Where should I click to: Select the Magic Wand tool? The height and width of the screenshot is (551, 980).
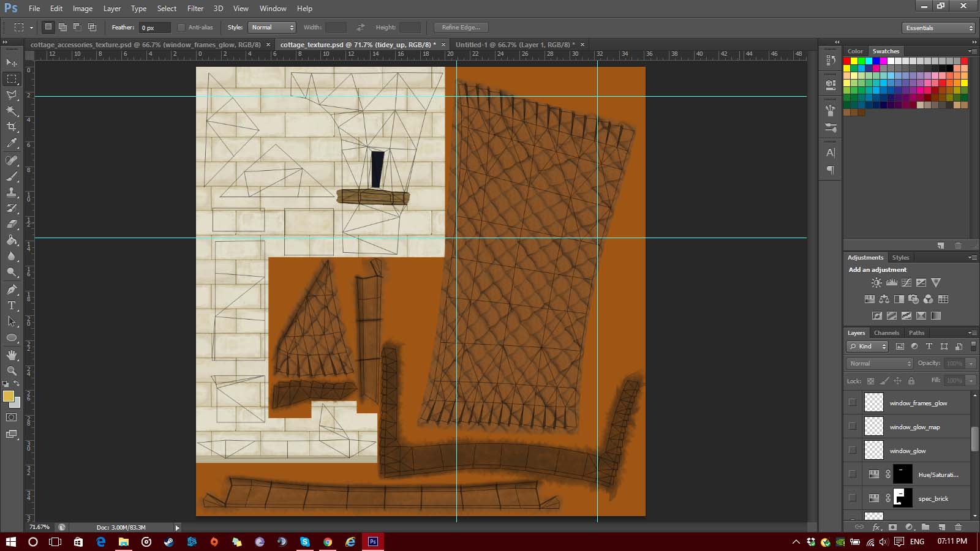12,111
